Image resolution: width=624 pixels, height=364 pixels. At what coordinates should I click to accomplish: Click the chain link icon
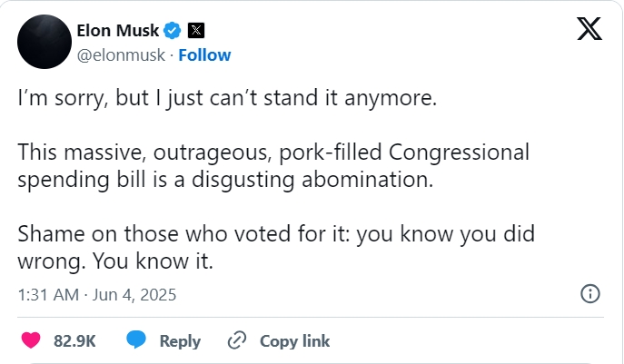coord(237,340)
